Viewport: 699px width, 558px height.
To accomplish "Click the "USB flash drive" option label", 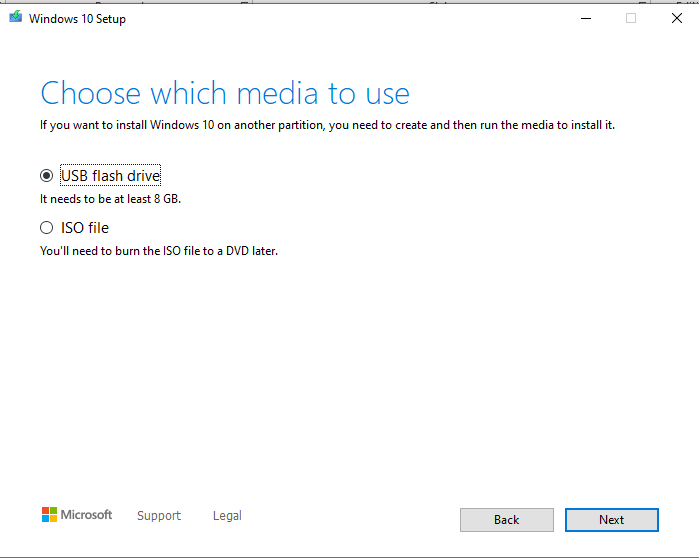I will click(110, 176).
